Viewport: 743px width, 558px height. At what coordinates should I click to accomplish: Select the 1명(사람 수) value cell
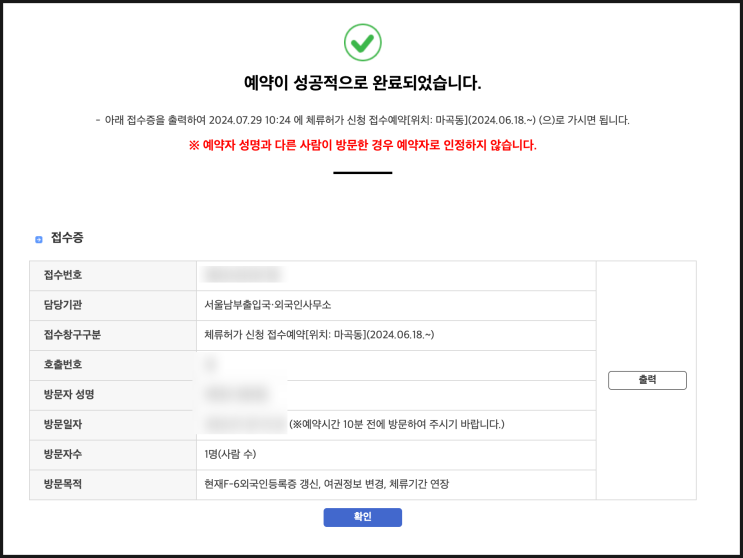tap(236, 454)
